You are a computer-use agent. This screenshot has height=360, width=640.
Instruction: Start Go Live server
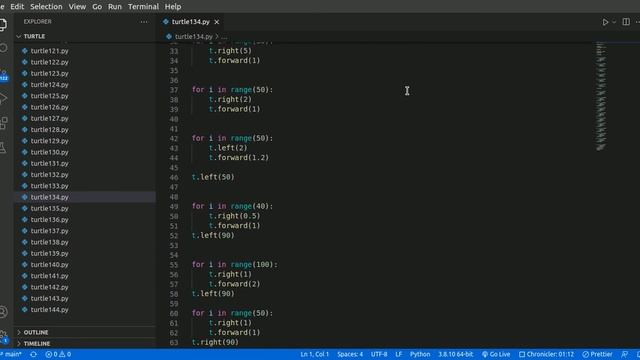(496, 354)
